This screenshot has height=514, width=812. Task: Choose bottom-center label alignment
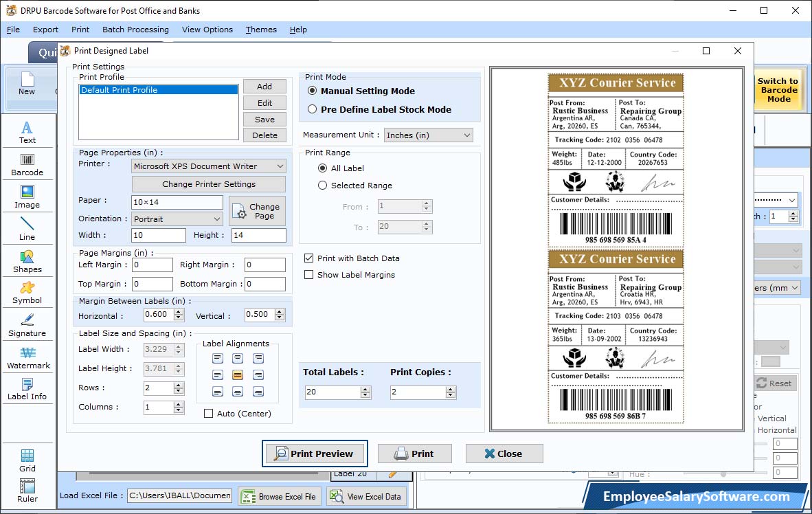tap(238, 392)
